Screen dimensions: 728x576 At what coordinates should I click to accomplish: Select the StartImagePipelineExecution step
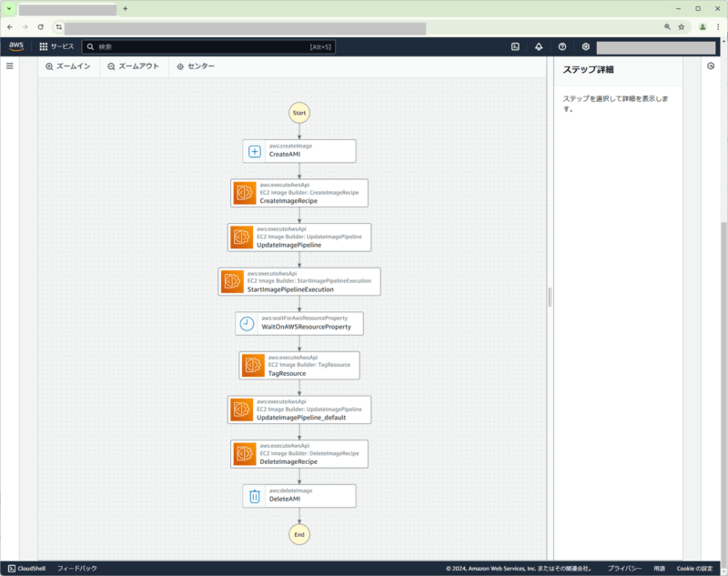tap(298, 281)
